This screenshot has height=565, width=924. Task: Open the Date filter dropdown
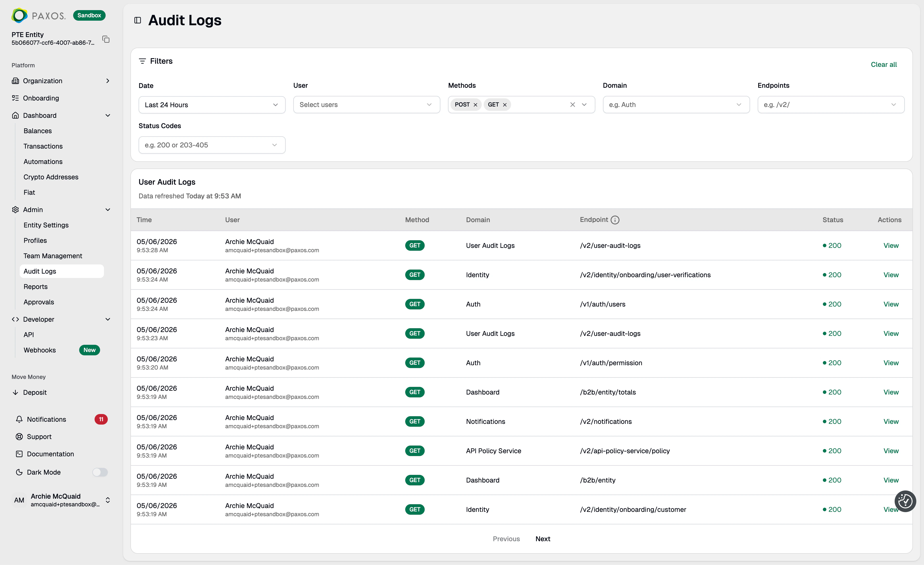(x=212, y=105)
